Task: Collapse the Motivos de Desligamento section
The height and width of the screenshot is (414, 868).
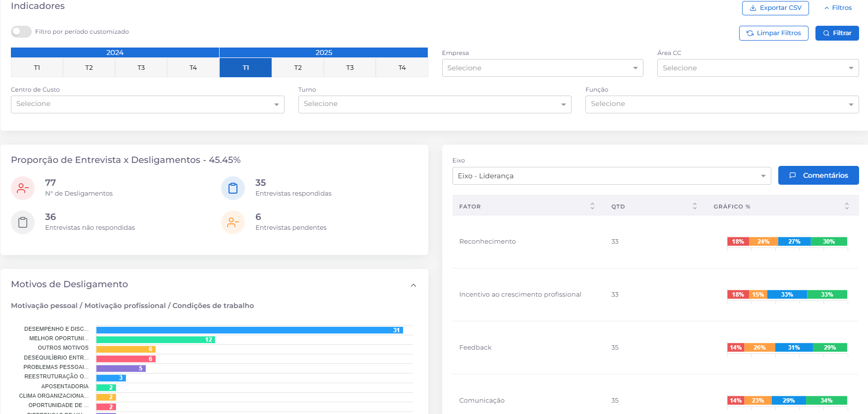Action: [x=413, y=285]
